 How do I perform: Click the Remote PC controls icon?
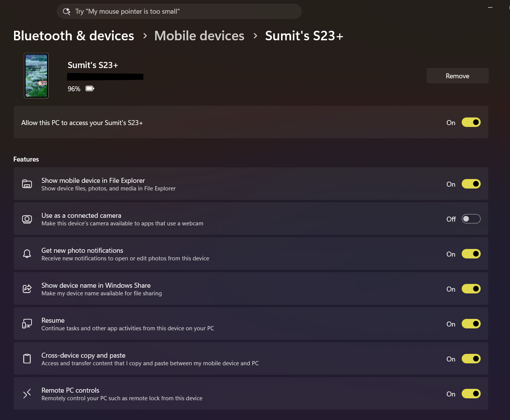click(27, 394)
